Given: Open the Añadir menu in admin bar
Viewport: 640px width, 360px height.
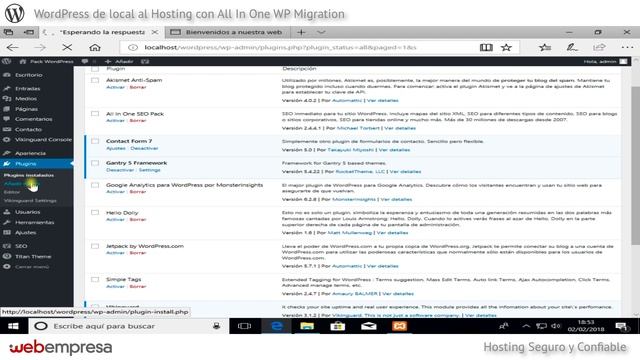Looking at the screenshot, I should coord(120,62).
